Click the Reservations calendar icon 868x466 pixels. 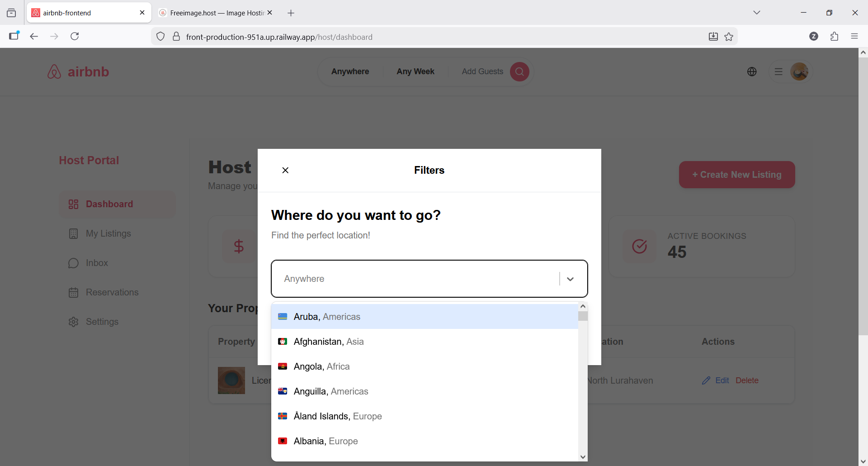tap(73, 293)
